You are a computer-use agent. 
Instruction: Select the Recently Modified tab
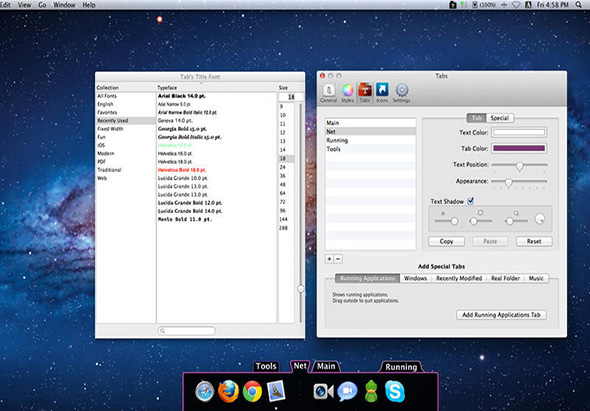point(459,278)
